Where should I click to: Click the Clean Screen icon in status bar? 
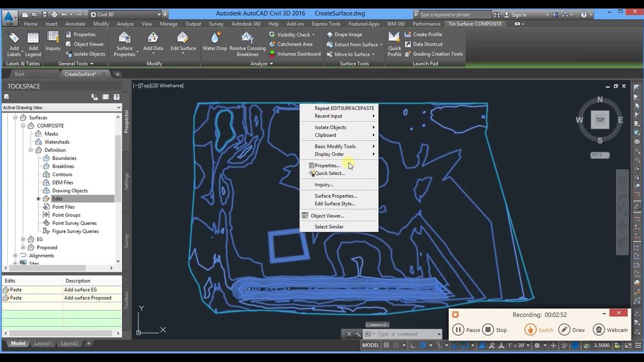[x=628, y=345]
